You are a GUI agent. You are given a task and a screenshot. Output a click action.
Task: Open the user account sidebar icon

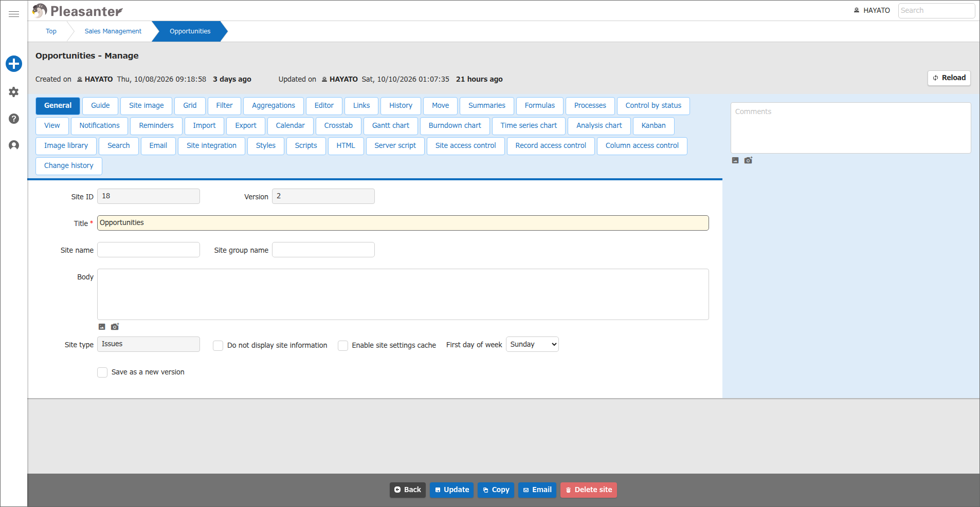pos(14,145)
